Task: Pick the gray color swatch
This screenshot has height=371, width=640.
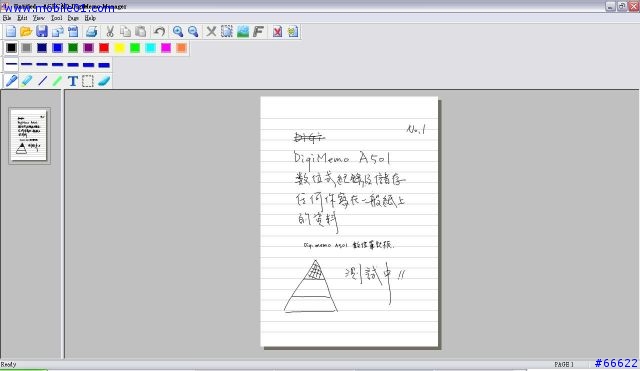Action: pos(27,48)
